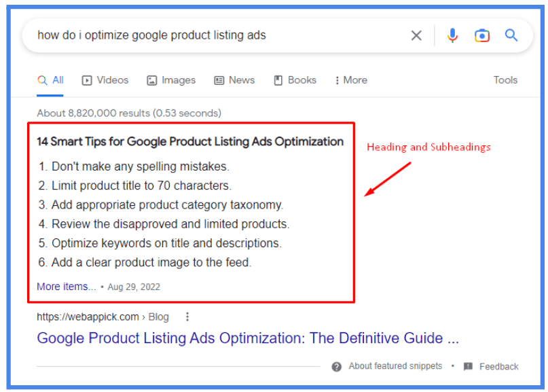Open the Books results tab

tap(295, 80)
